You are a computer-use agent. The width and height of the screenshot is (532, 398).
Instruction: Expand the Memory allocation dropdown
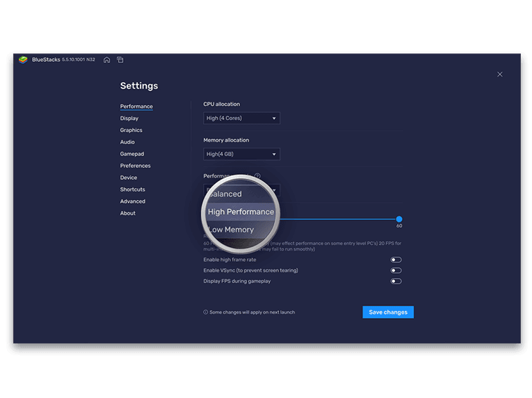242,154
